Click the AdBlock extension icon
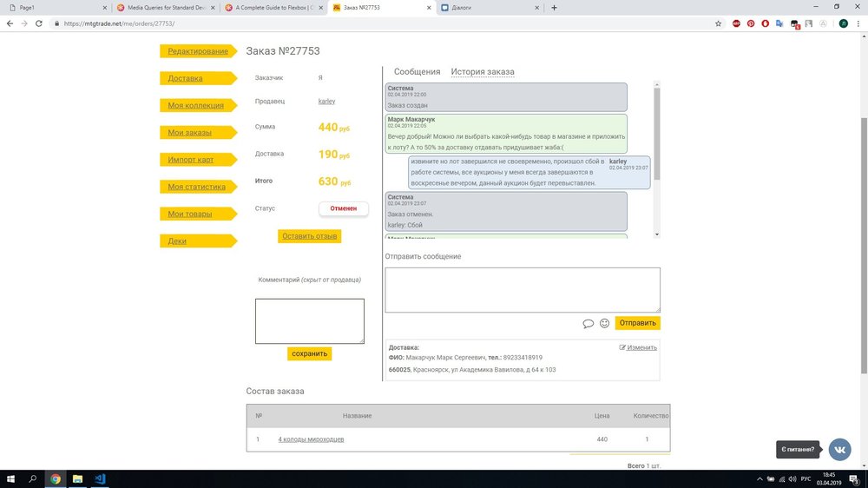 click(735, 23)
